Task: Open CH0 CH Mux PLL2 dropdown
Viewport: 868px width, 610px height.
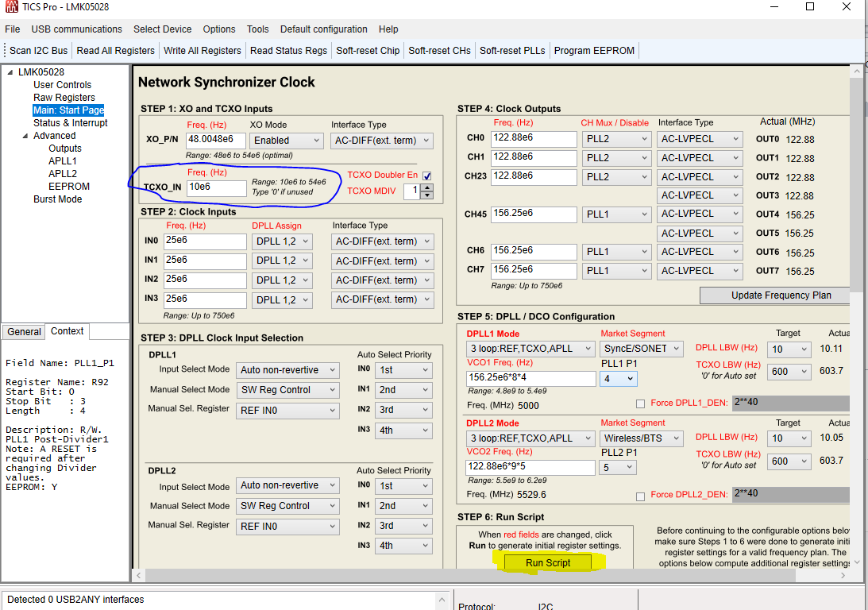Action: coord(617,139)
